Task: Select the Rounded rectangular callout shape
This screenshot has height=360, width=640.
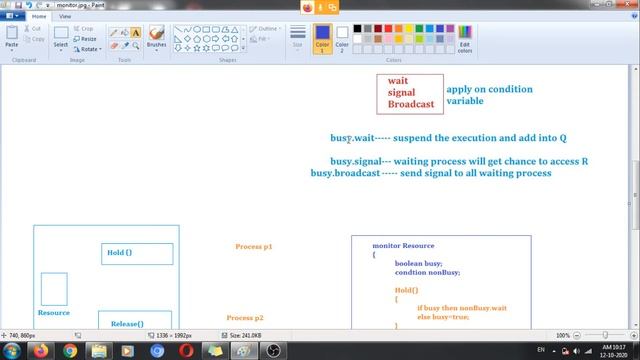Action: pos(216,48)
